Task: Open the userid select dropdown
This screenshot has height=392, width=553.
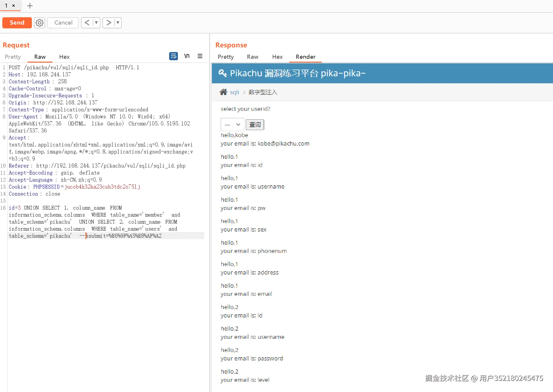Action: click(x=232, y=125)
